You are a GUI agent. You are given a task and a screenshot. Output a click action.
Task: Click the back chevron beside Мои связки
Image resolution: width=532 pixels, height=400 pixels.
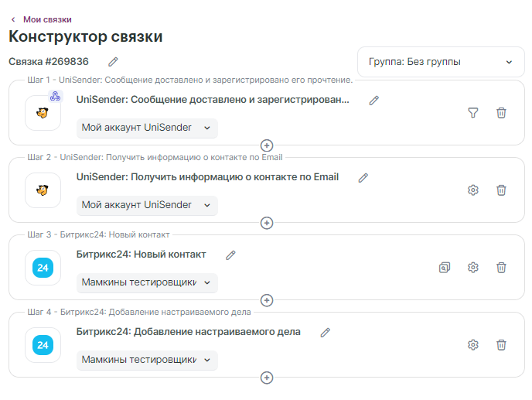(13, 19)
